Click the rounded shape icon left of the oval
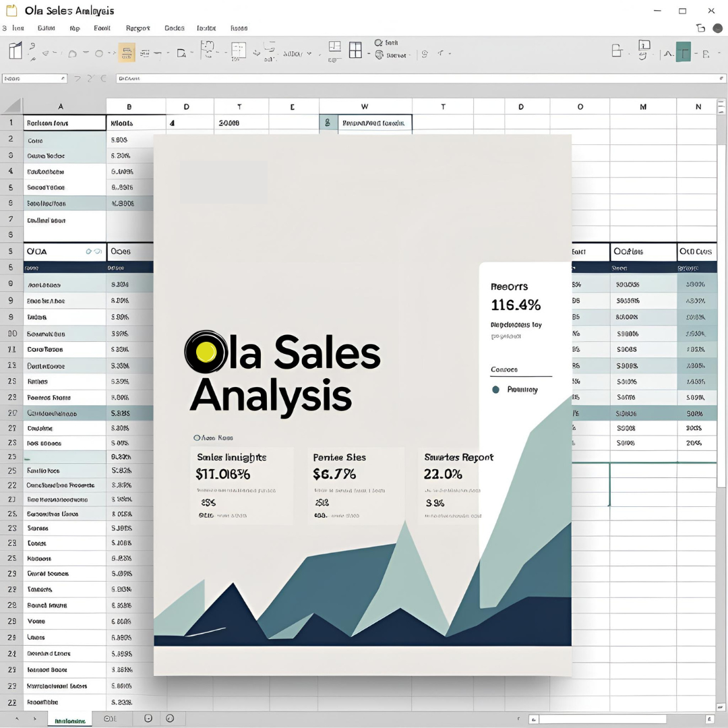728x728 pixels. [x=72, y=54]
